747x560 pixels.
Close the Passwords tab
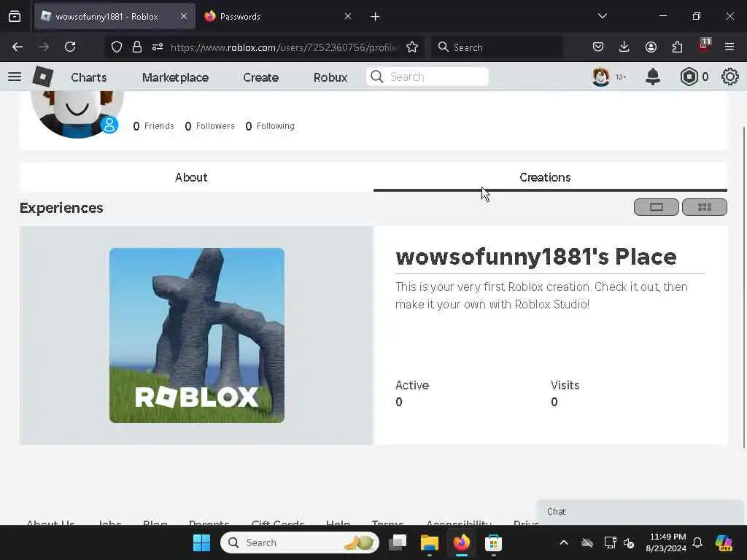pyautogui.click(x=348, y=16)
